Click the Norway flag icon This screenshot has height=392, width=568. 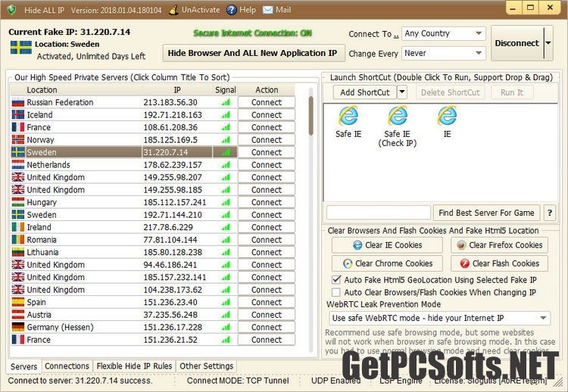click(x=18, y=140)
